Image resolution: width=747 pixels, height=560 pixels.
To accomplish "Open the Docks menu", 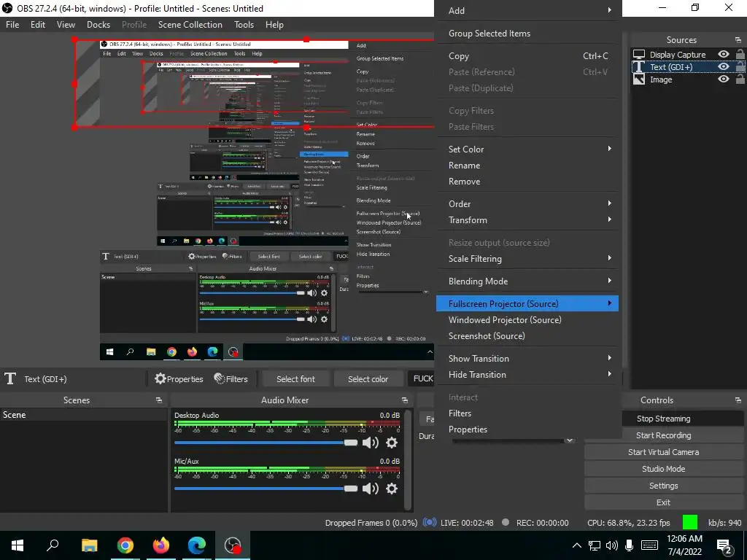I will [x=98, y=25].
